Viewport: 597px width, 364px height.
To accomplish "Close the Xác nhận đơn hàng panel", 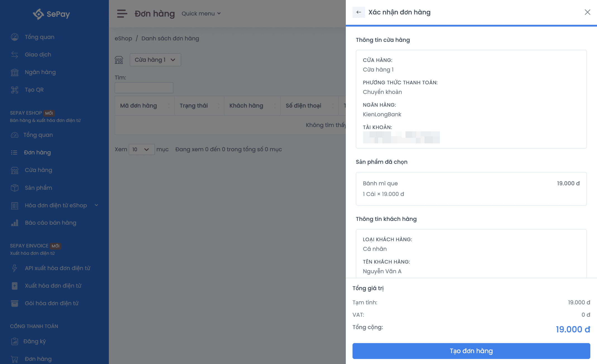I will [587, 12].
